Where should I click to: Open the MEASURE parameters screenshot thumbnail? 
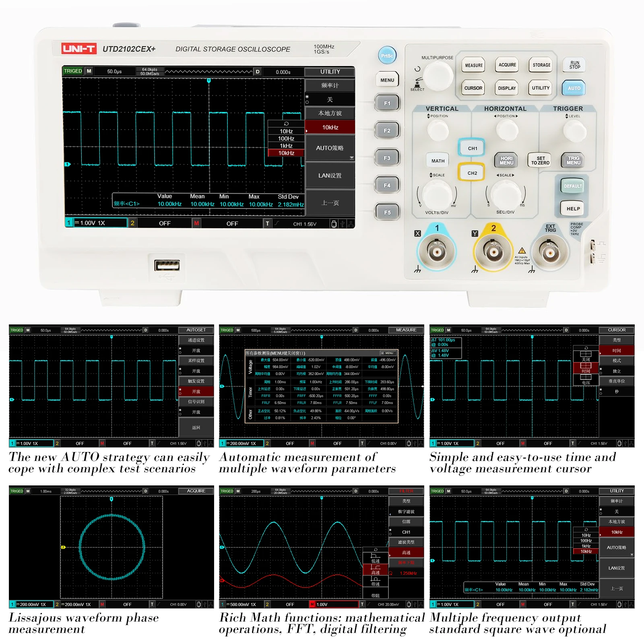click(322, 386)
